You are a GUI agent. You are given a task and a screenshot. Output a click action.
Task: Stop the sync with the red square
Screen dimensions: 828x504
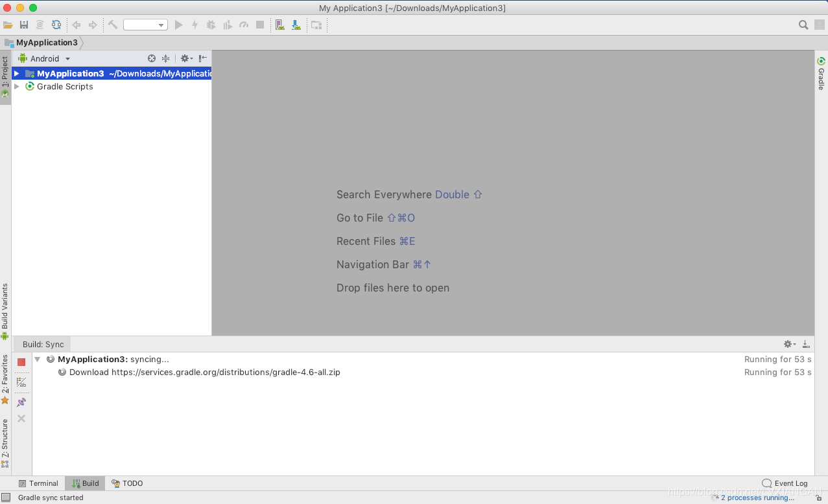tap(21, 362)
